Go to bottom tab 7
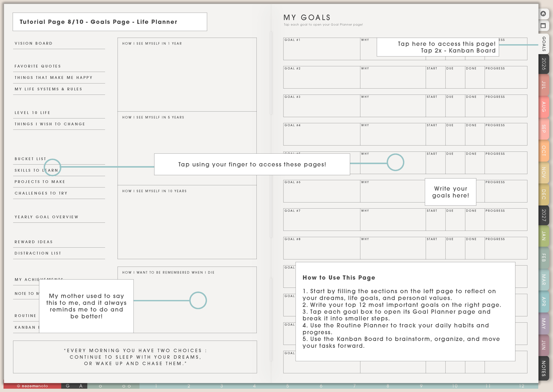The width and height of the screenshot is (553, 392). [354, 386]
